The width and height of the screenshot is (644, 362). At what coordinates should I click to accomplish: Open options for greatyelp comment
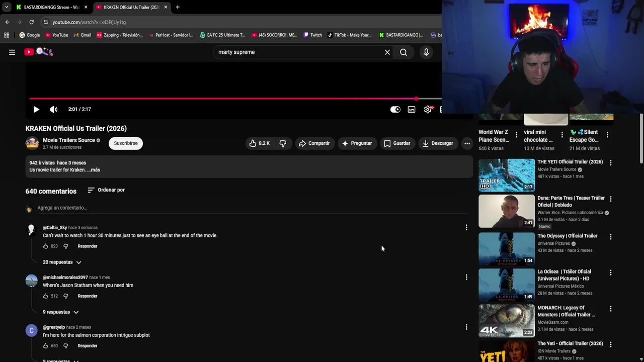tap(466, 327)
